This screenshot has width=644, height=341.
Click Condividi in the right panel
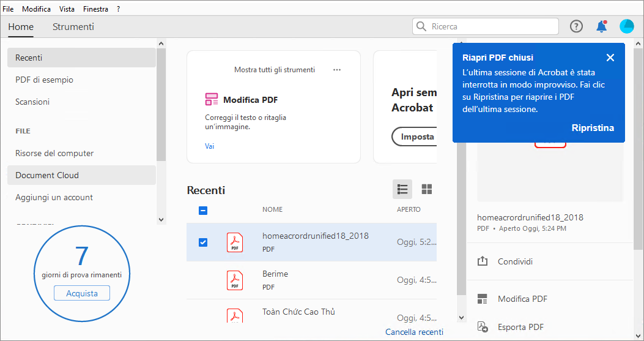point(515,261)
